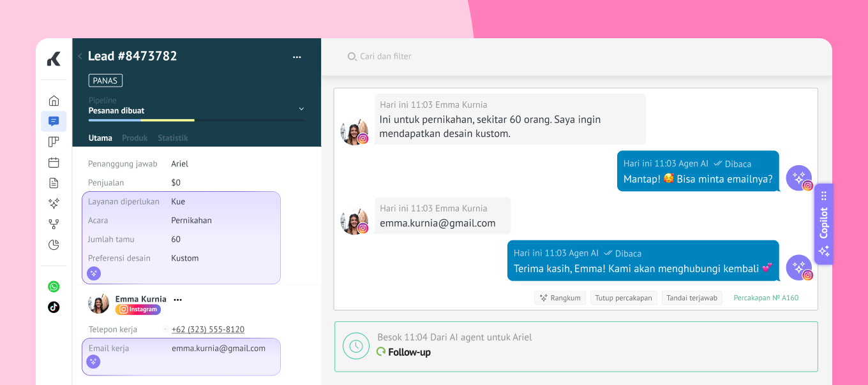Switch to the Statistik tab
Image resolution: width=868 pixels, height=385 pixels.
point(173,138)
